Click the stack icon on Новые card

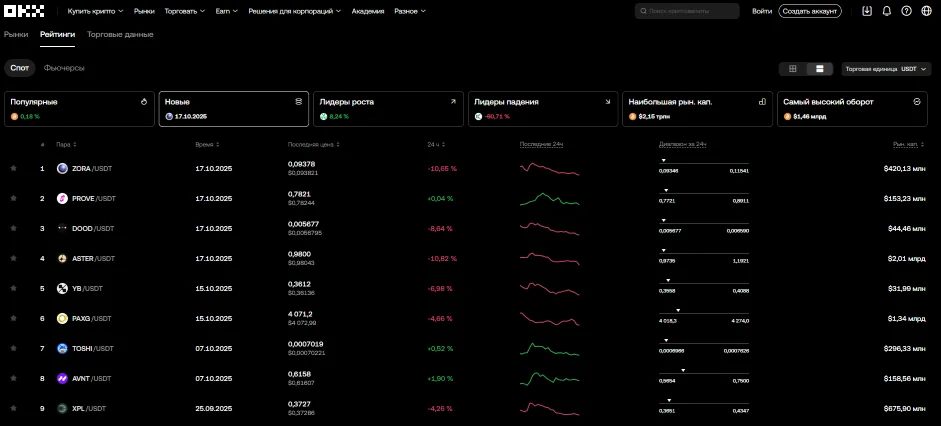pos(298,102)
